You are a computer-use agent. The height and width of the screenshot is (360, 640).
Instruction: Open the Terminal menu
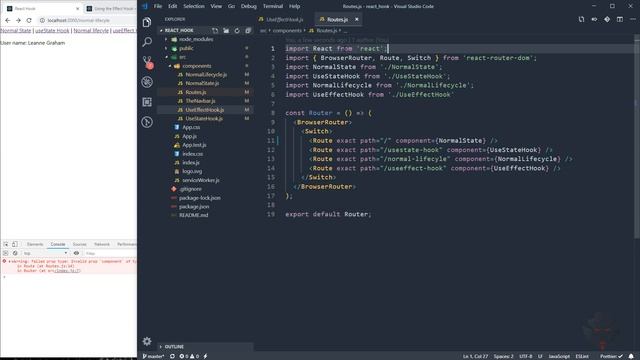pos(273,6)
